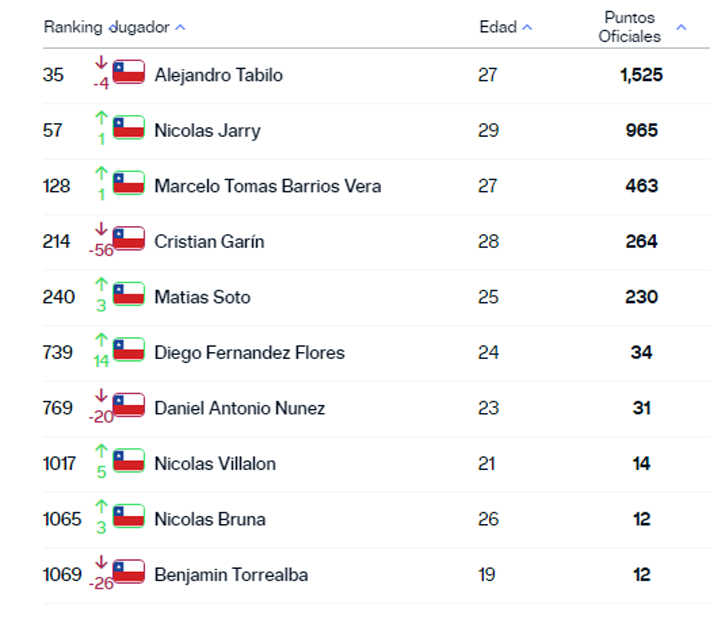Viewport: 710px width, 623px height.
Task: Click Benjamin Torrealba's Chile flag icon
Action: tap(129, 572)
